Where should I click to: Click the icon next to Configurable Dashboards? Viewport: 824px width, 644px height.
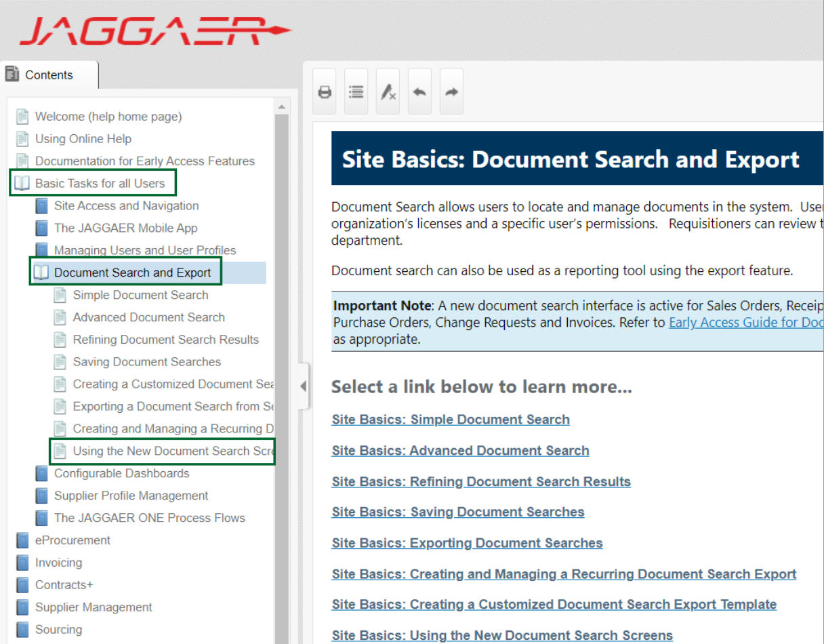tap(42, 473)
